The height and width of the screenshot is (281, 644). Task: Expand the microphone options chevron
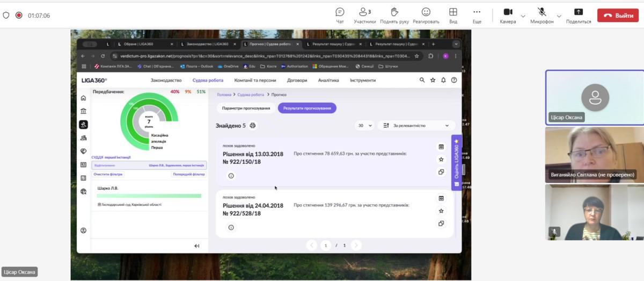pos(560,16)
